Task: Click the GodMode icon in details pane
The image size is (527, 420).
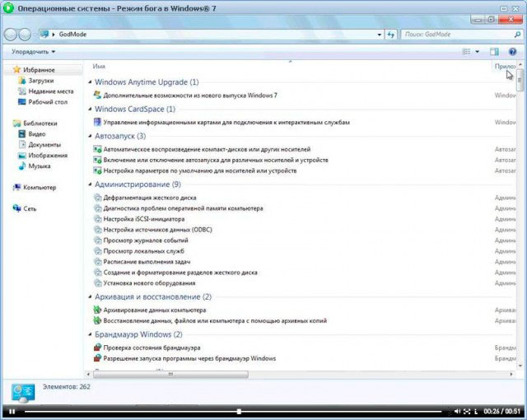Action: pos(23,393)
